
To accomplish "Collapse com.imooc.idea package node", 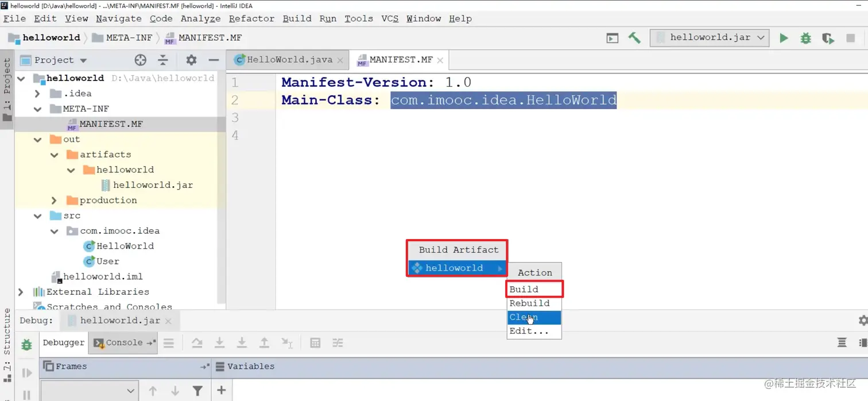I will (55, 231).
